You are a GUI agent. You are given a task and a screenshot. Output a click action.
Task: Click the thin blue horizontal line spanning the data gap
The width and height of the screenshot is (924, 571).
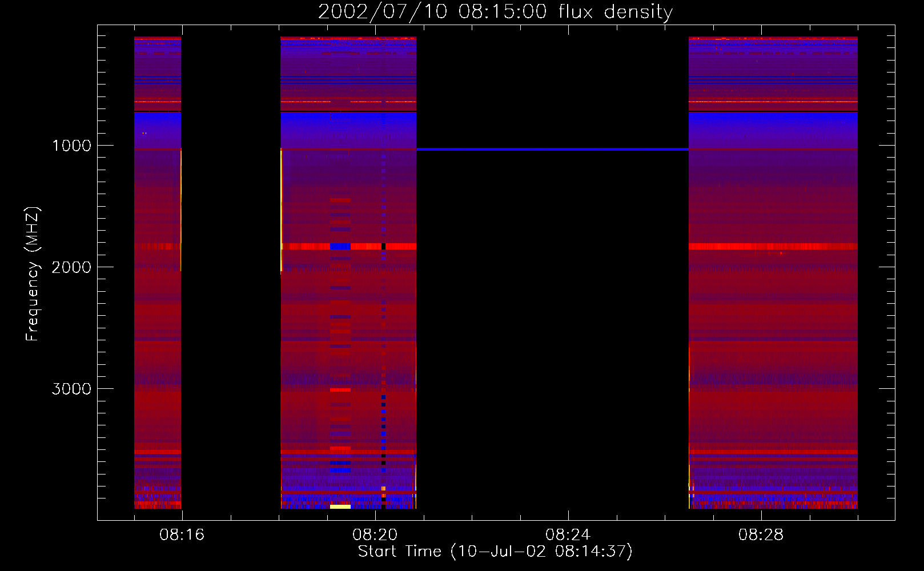click(x=552, y=149)
